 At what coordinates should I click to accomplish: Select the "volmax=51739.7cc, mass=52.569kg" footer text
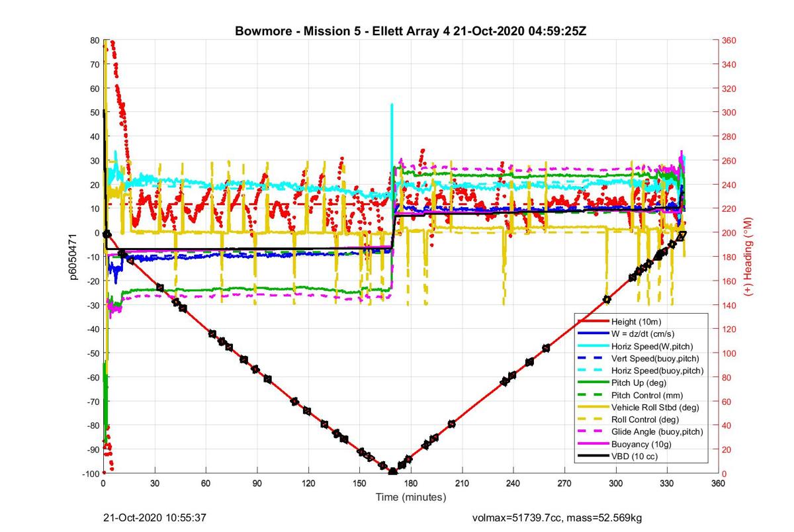click(x=556, y=517)
